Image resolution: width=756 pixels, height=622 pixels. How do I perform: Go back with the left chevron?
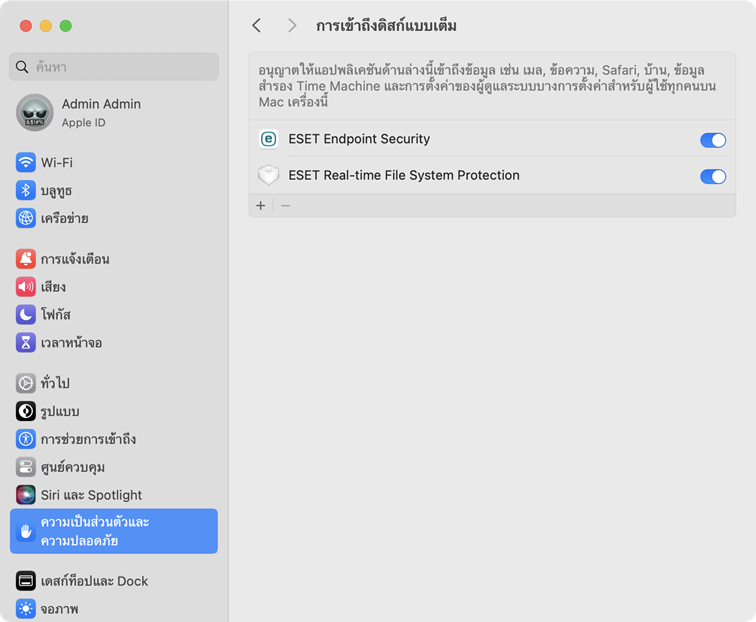tap(256, 26)
